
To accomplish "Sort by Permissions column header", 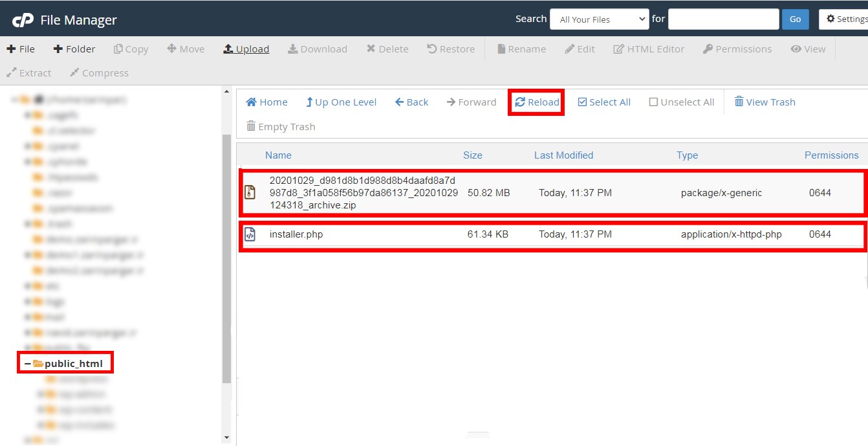I will 832,155.
